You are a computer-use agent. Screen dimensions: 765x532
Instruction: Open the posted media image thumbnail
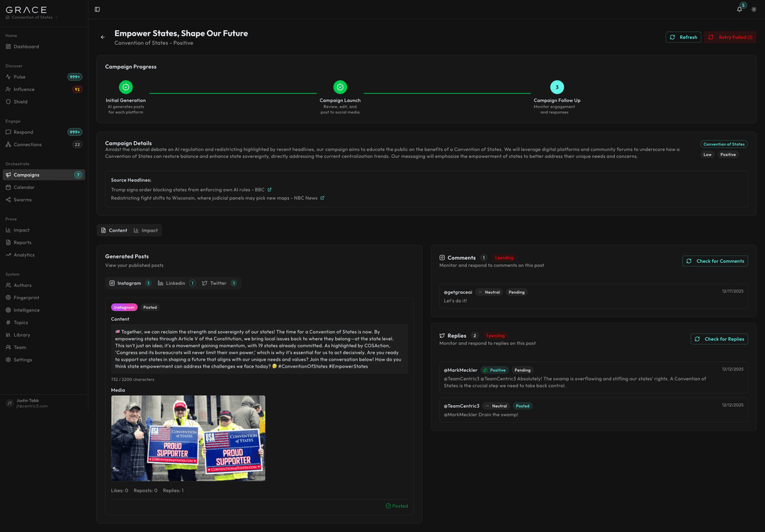(188, 438)
